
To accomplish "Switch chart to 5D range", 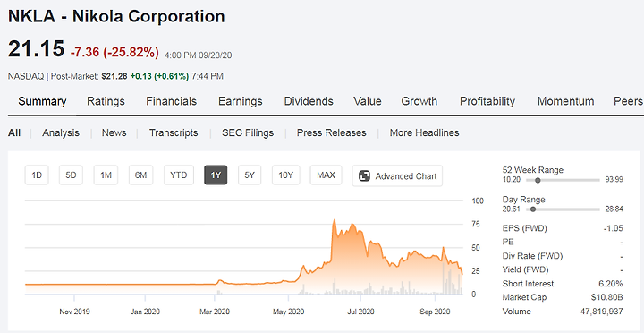I will tap(71, 175).
